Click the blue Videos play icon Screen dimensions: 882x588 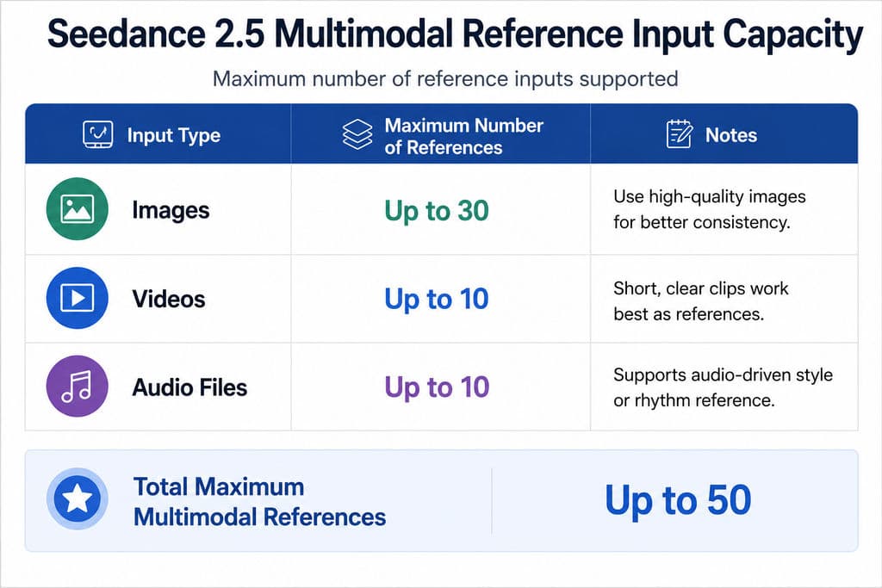[x=77, y=298]
